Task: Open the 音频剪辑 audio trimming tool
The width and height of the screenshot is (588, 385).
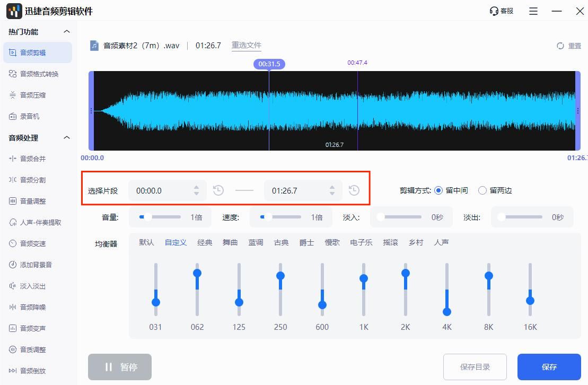Action: click(x=38, y=52)
